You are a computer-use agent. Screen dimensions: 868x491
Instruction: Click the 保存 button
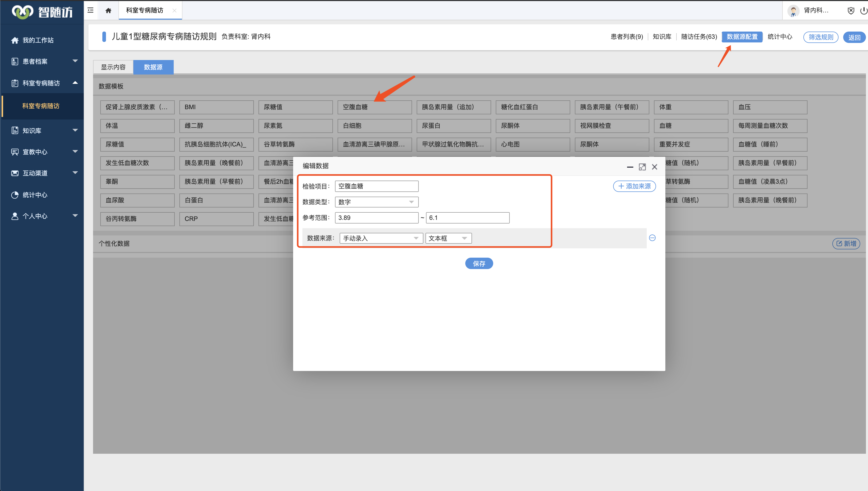479,263
